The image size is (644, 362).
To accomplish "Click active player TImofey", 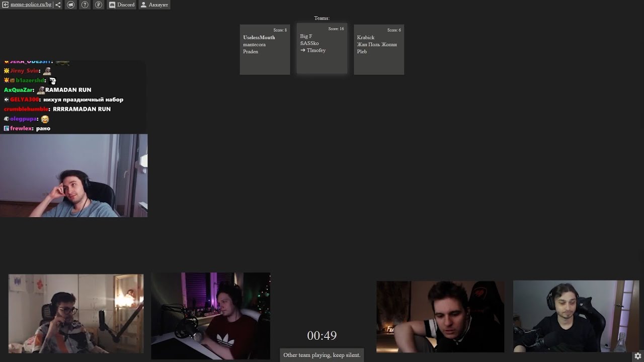I will (x=316, y=50).
